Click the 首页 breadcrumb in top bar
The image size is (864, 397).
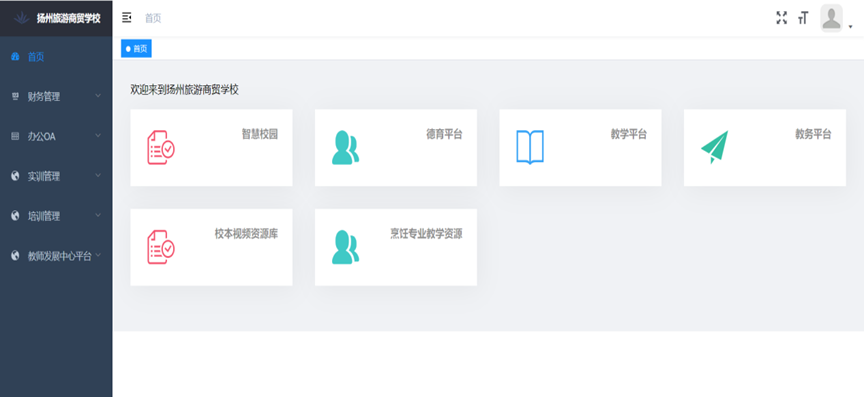coord(153,18)
